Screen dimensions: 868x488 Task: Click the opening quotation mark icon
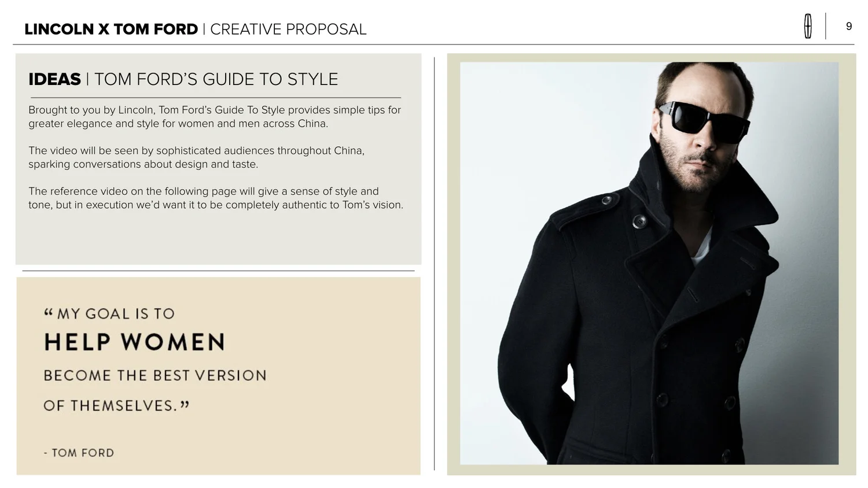(48, 312)
